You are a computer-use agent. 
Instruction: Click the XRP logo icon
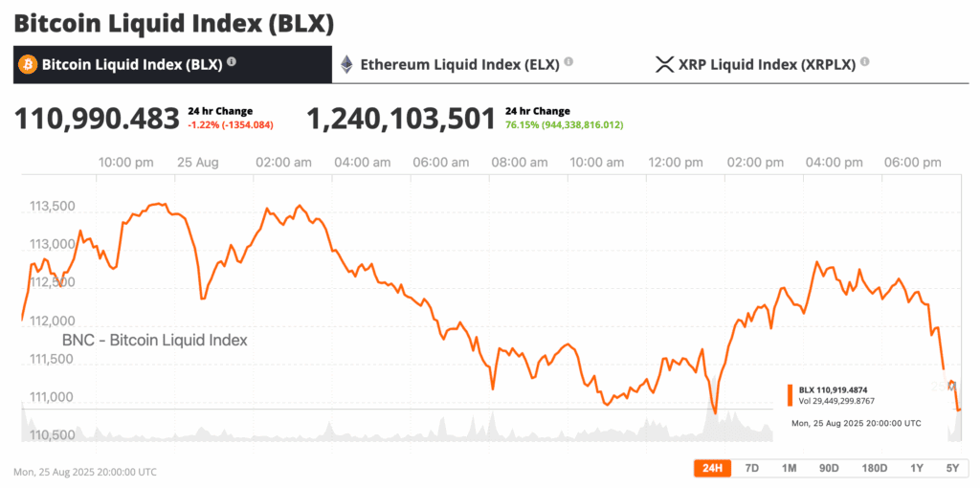(664, 65)
